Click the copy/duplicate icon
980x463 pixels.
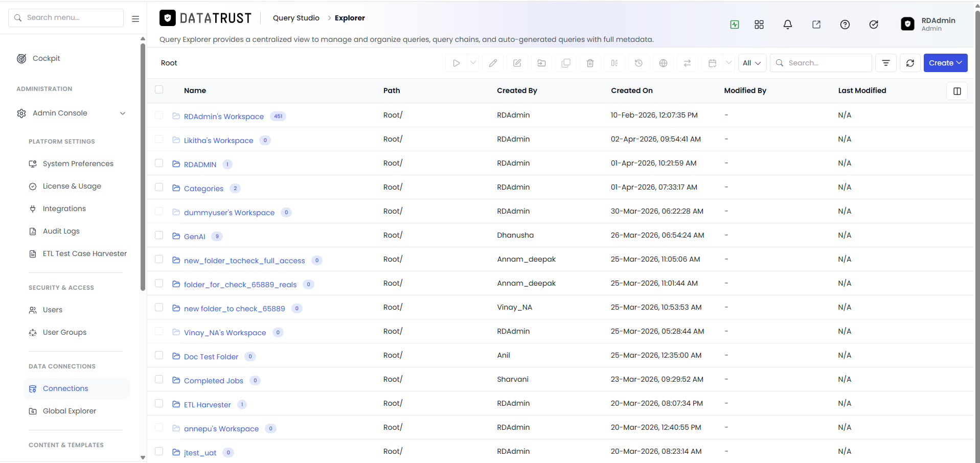566,63
